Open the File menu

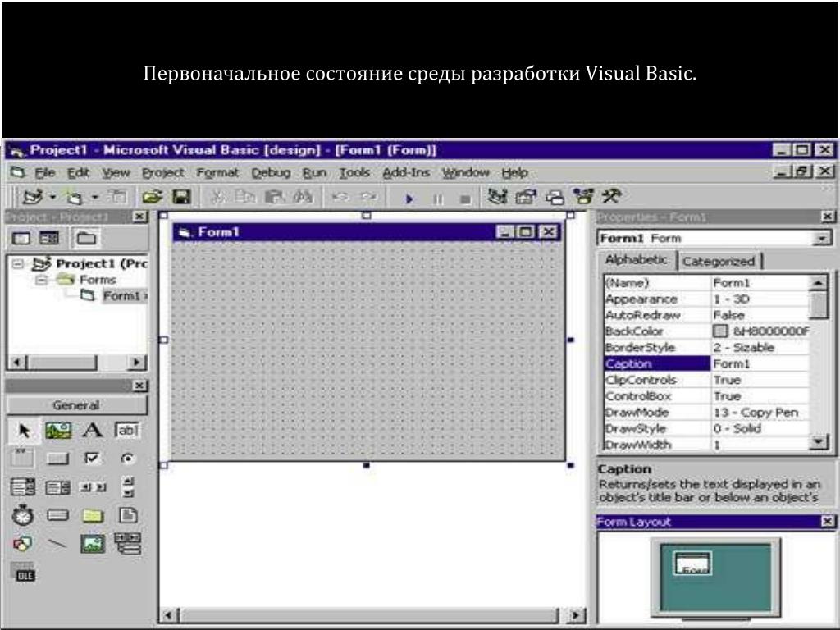click(45, 172)
